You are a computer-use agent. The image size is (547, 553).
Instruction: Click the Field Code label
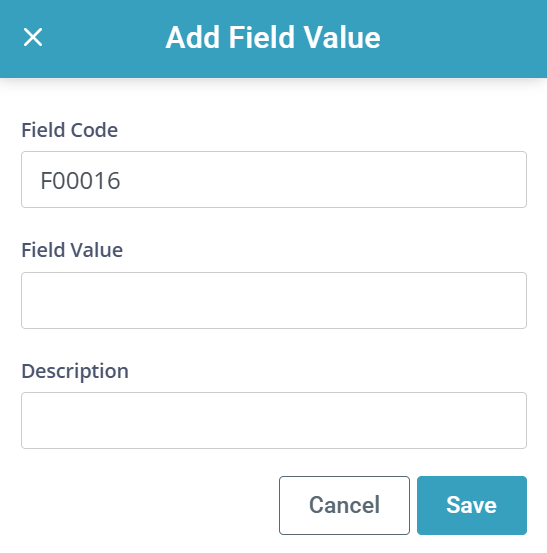pyautogui.click(x=69, y=130)
